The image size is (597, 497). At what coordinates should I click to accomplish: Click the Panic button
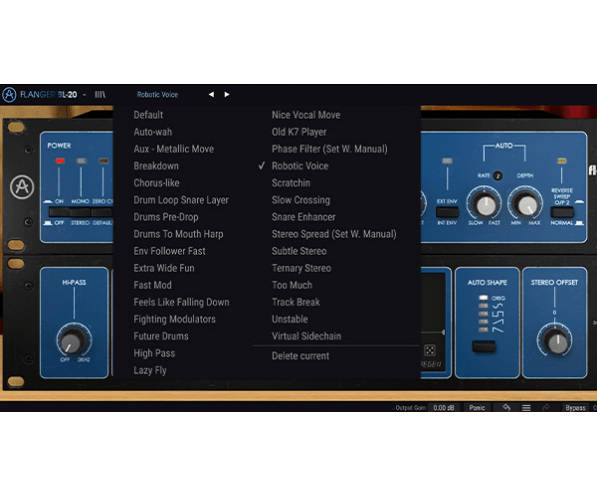477,408
